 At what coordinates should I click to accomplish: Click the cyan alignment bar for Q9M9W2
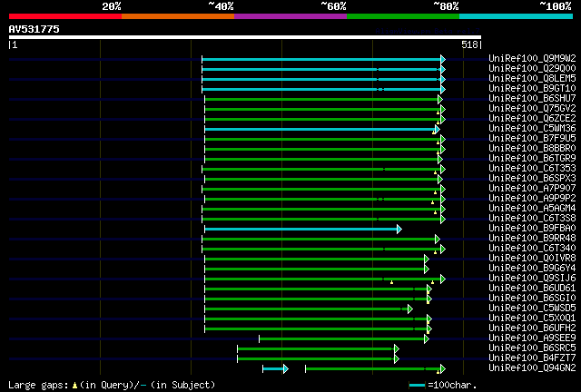coord(321,59)
